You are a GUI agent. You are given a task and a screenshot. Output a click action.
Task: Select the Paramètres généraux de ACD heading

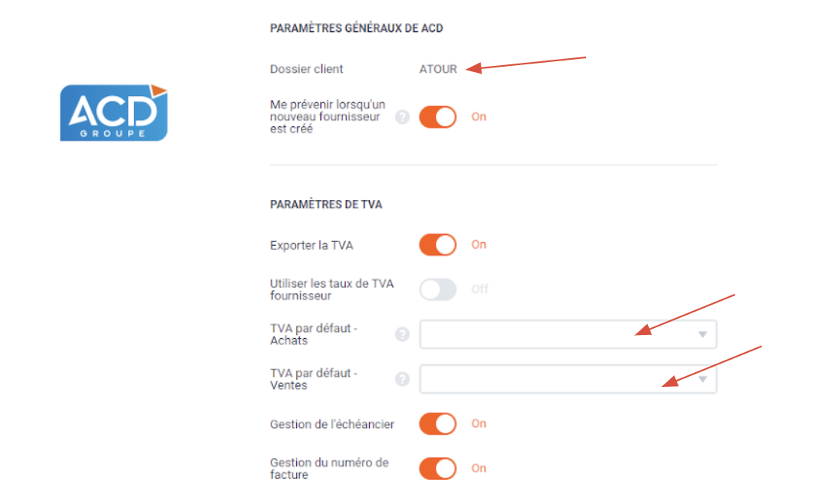click(356, 28)
